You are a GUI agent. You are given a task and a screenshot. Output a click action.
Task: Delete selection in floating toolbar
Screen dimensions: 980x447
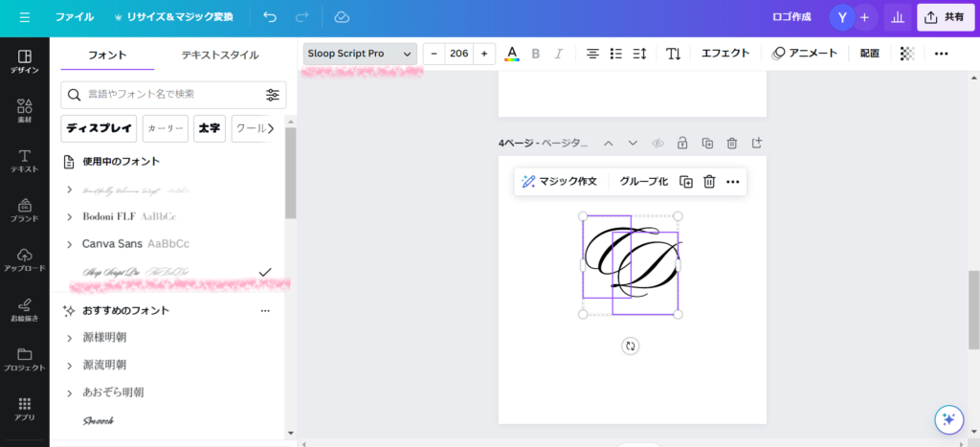pos(709,182)
